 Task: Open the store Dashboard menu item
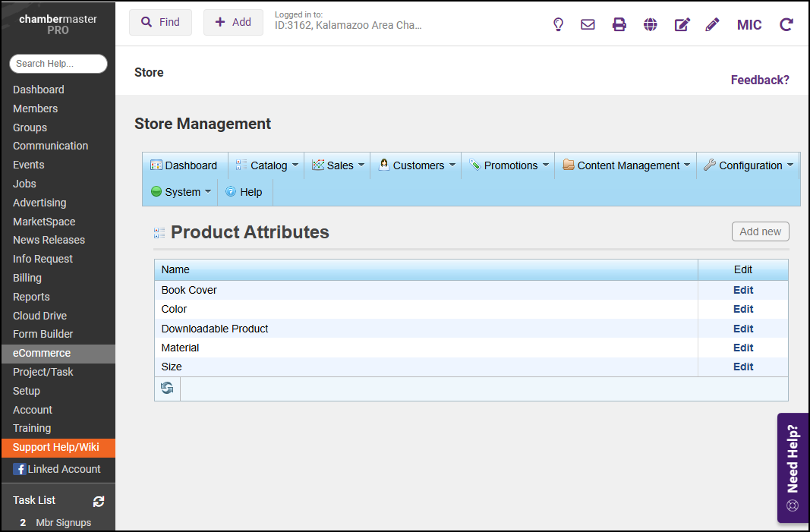point(184,165)
